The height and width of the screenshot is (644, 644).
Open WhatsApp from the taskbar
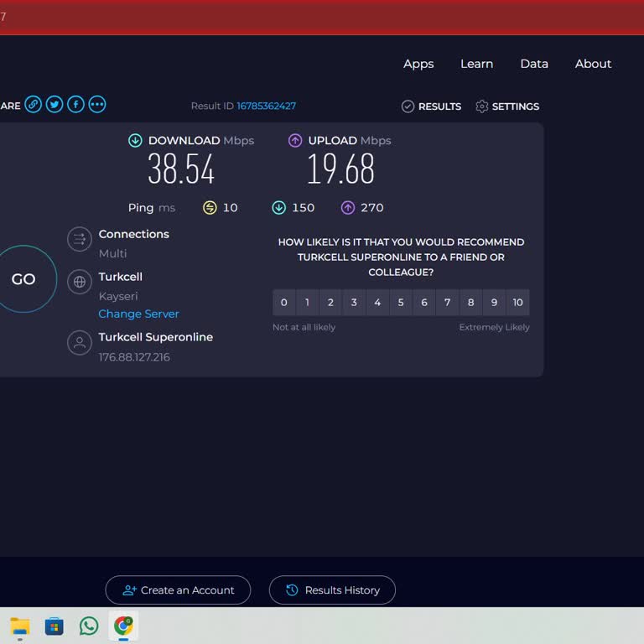[89, 626]
